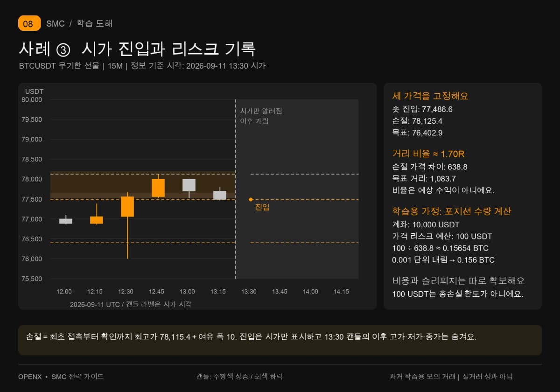Select the 학습 도해 breadcrumb label

[x=95, y=23]
